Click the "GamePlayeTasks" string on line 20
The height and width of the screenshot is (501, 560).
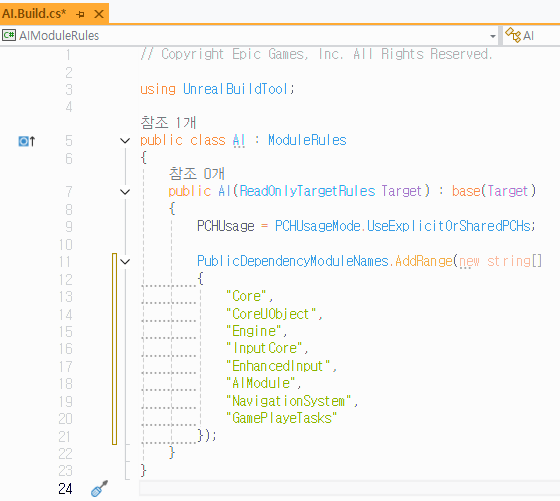281,418
